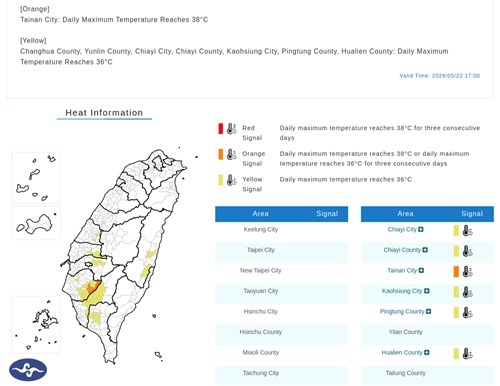Click red signal color swatch in legend
The image size is (500, 386).
click(221, 128)
